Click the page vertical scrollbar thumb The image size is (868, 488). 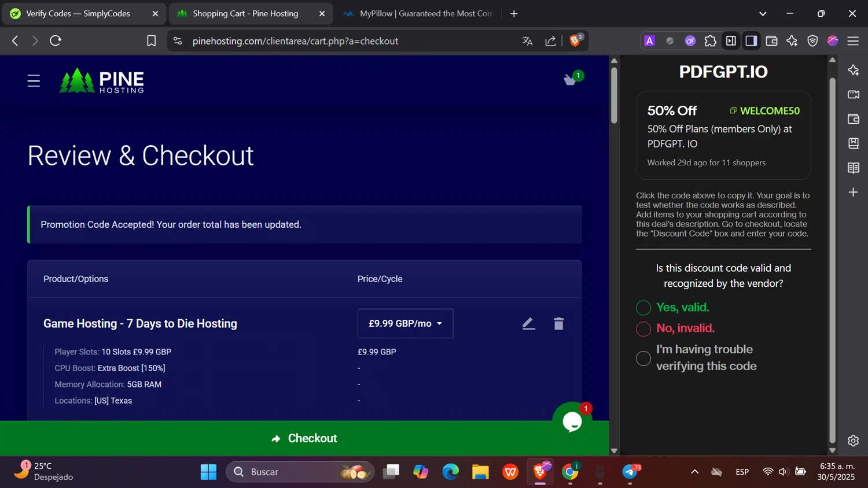(614, 95)
